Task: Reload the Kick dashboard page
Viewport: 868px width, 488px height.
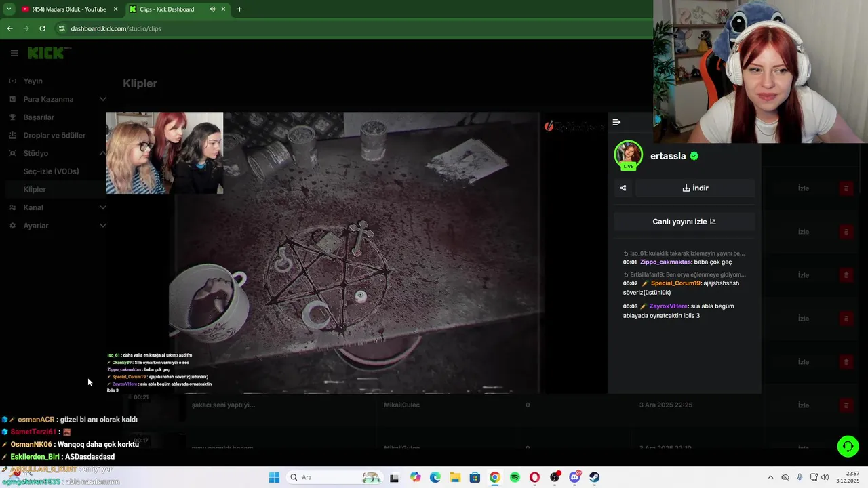Action: [42, 28]
